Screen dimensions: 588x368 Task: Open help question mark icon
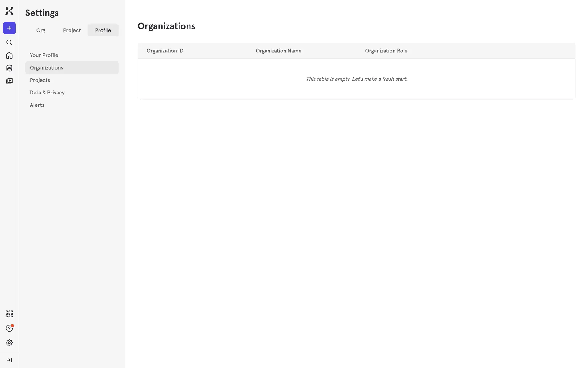[x=9, y=328]
